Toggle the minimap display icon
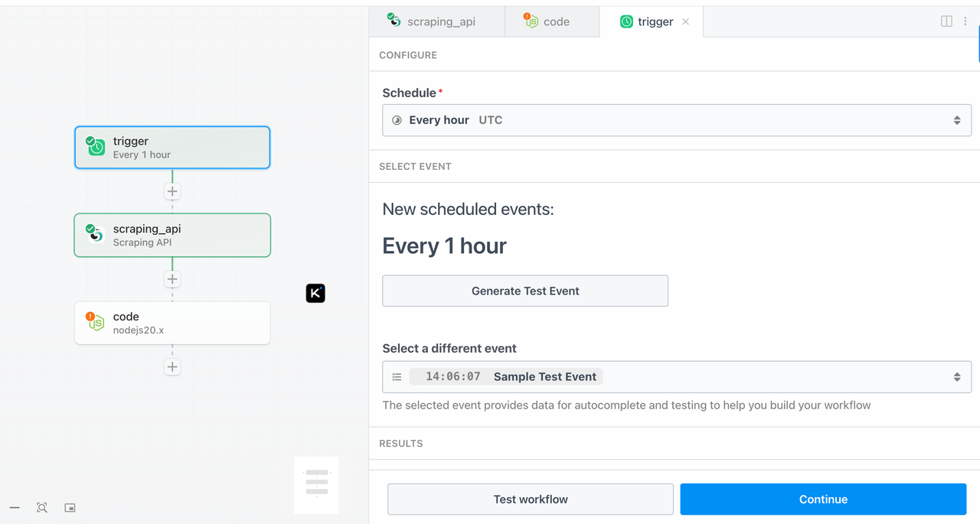This screenshot has width=980, height=524. pos(70,508)
